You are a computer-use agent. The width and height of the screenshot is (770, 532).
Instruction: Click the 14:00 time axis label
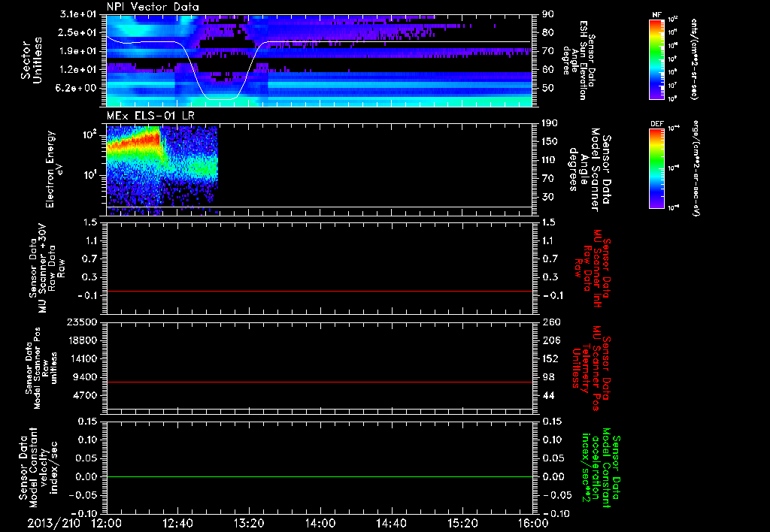pyautogui.click(x=320, y=523)
